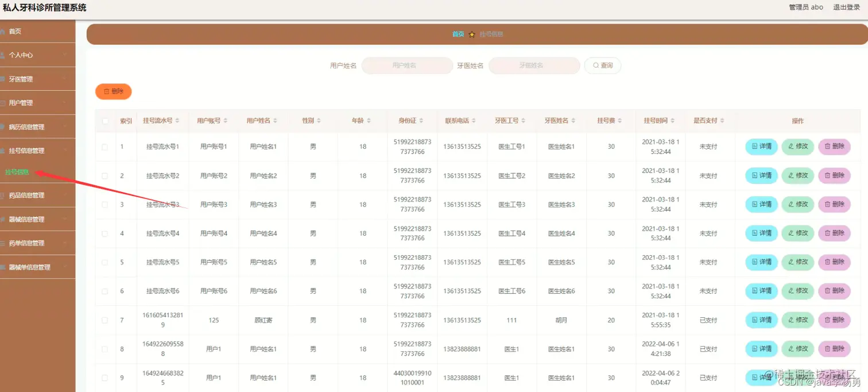This screenshot has height=392, width=868.
Task: Click the 胡月 dentist name cell
Action: click(x=561, y=320)
